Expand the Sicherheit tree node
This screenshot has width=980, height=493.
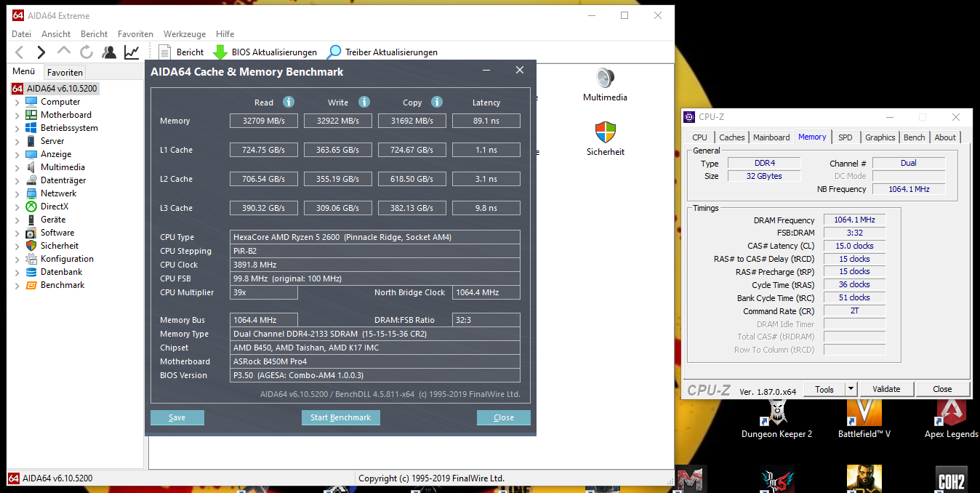17,246
